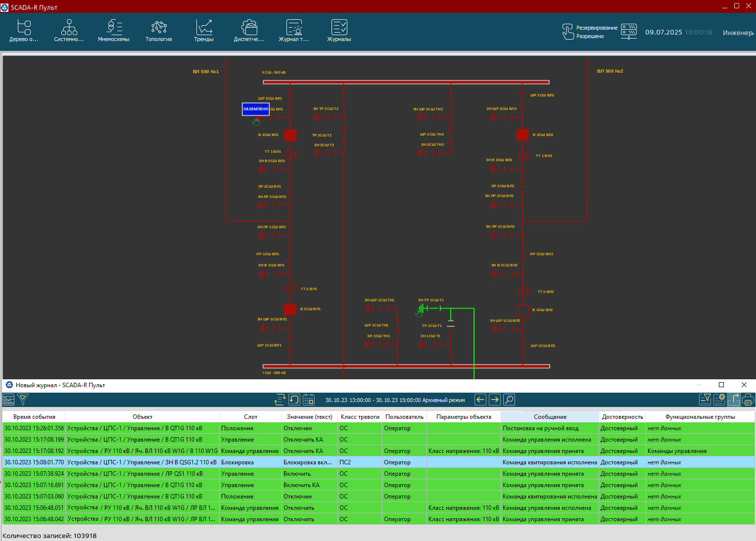This screenshot has width=756, height=541.
Task: Open the Мнемосхемы panel
Action: coord(114,31)
